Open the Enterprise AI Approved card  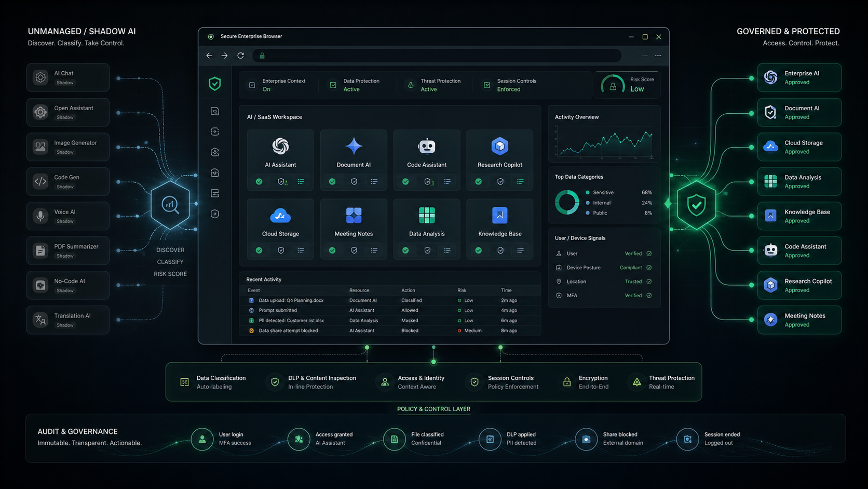799,77
